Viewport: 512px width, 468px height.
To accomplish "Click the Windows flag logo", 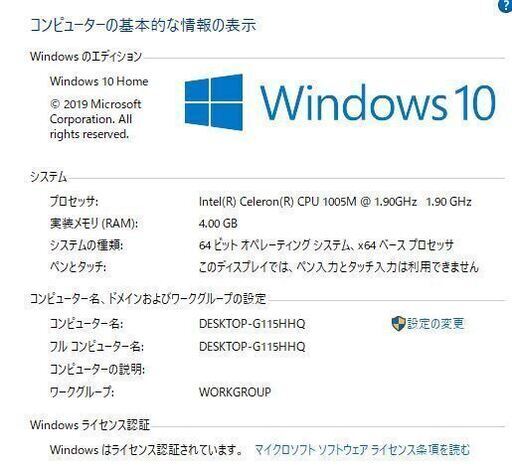I will [x=214, y=102].
